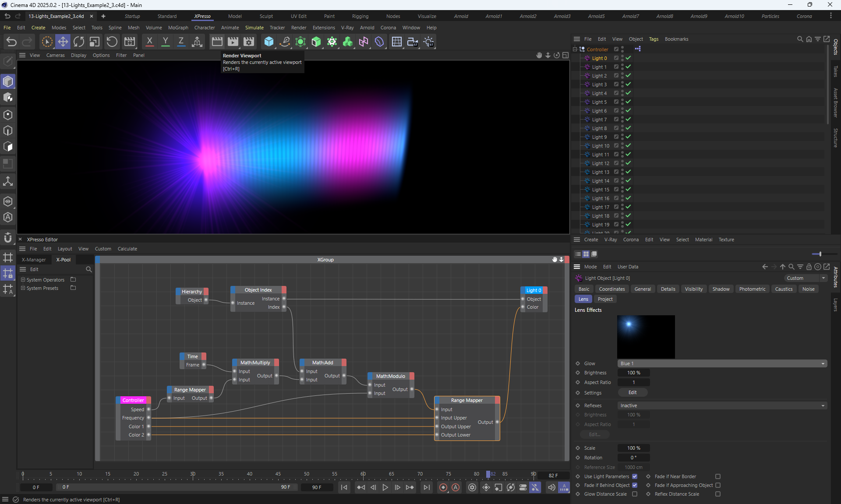Click the Brightness 100 % field
The width and height of the screenshot is (841, 504).
[633, 373]
